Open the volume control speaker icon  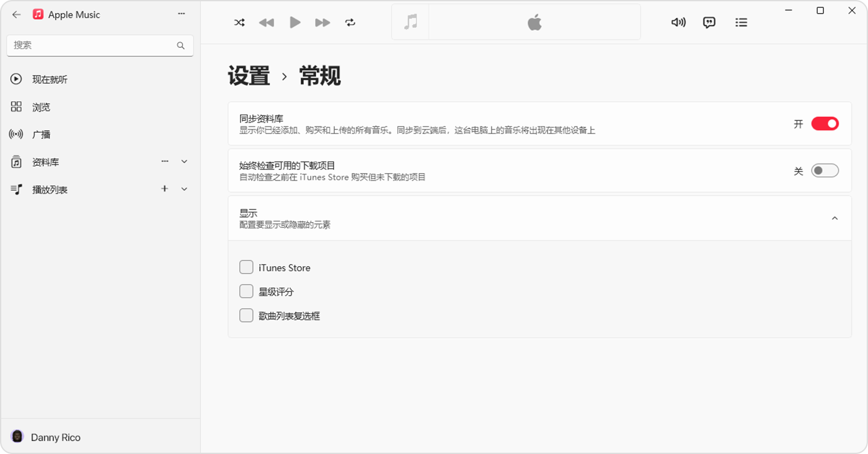678,22
